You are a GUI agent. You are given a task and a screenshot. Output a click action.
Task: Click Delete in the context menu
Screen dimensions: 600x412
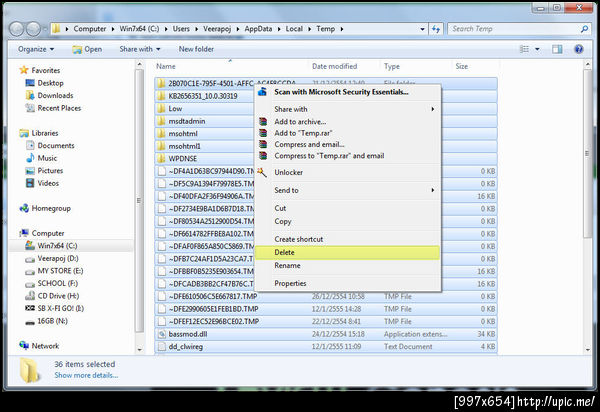pos(347,252)
